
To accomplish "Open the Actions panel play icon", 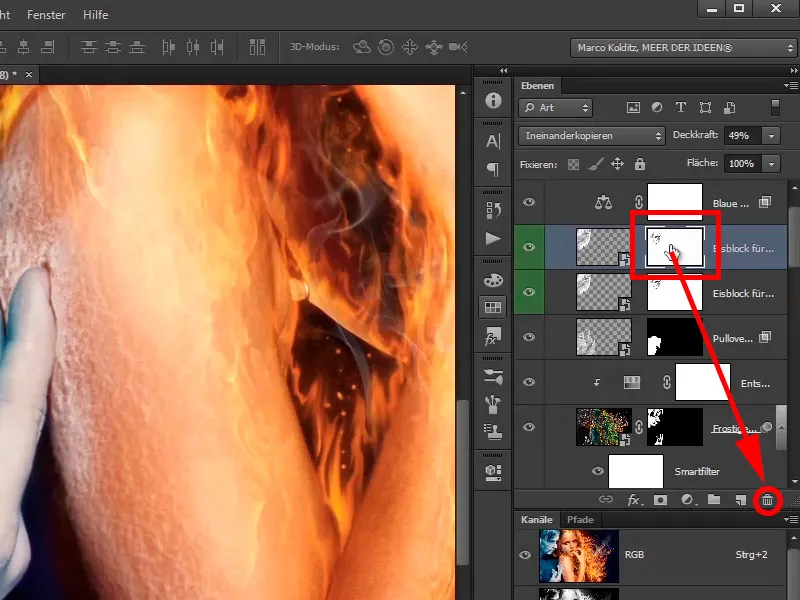I will (x=493, y=238).
